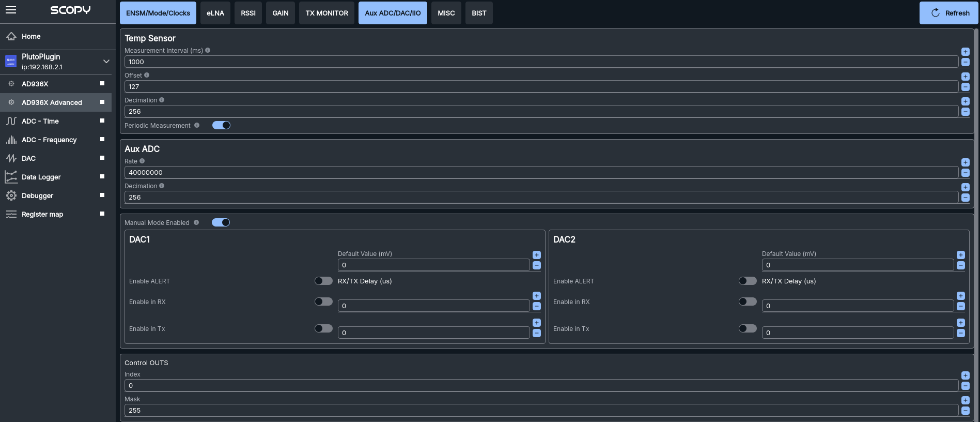Toggle DAC2 Enable in Tx switch

click(x=748, y=328)
